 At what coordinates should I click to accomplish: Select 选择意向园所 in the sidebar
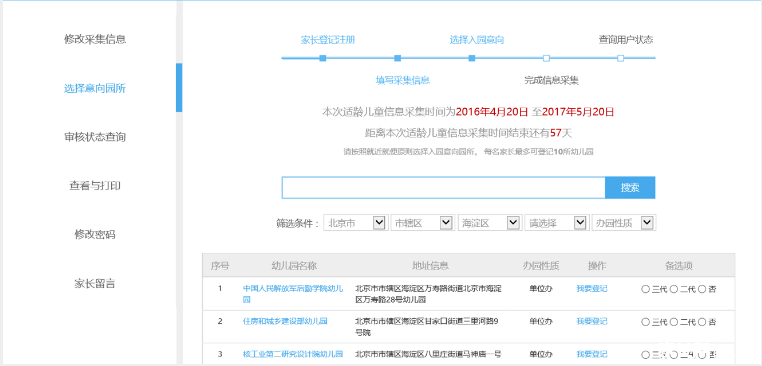[95, 88]
